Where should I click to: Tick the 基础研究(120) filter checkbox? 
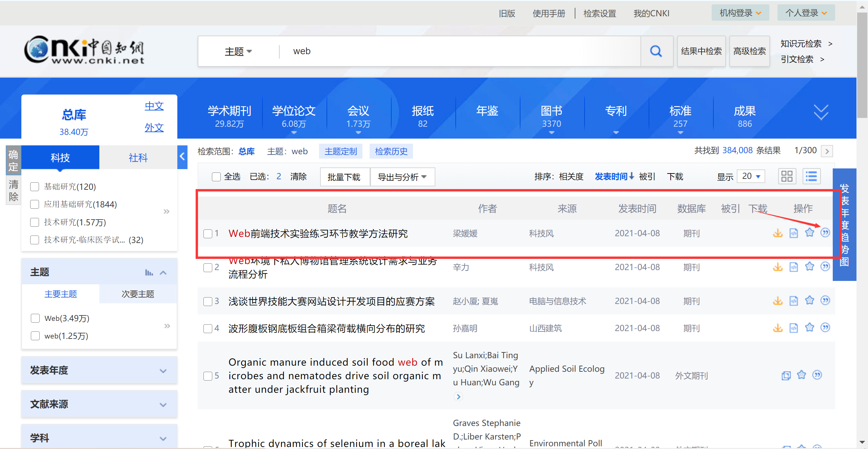(x=35, y=187)
